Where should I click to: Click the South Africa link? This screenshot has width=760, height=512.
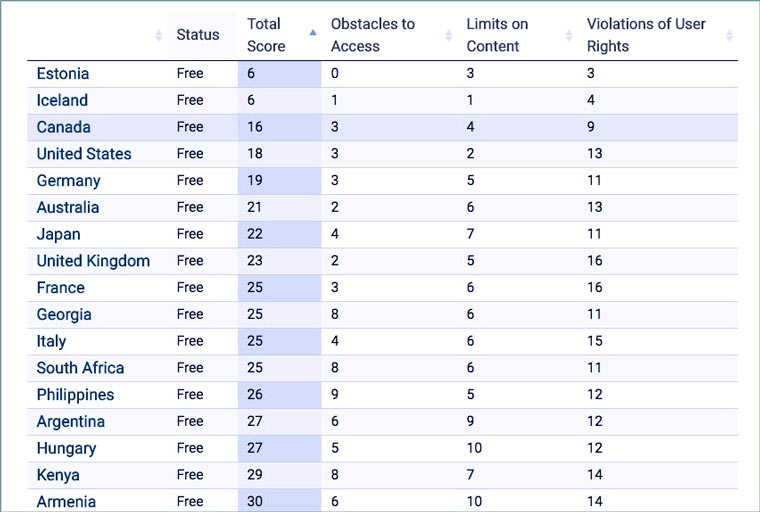point(80,368)
